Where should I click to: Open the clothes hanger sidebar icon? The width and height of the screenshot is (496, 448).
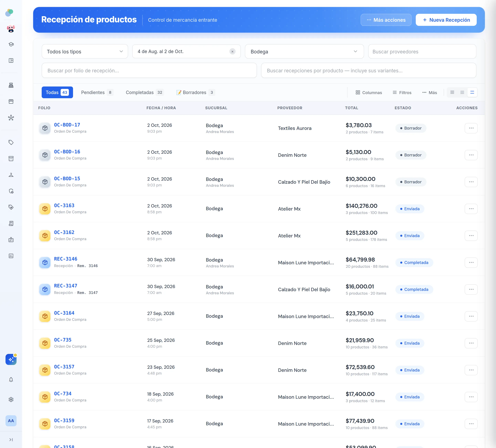11,175
